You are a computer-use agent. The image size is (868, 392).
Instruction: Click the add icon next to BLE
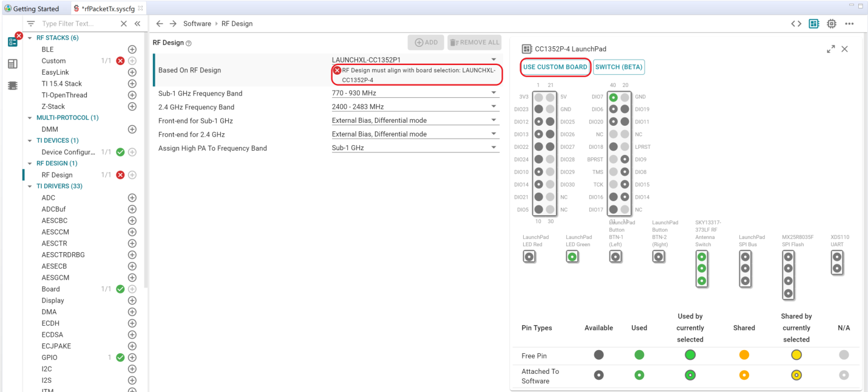(132, 49)
